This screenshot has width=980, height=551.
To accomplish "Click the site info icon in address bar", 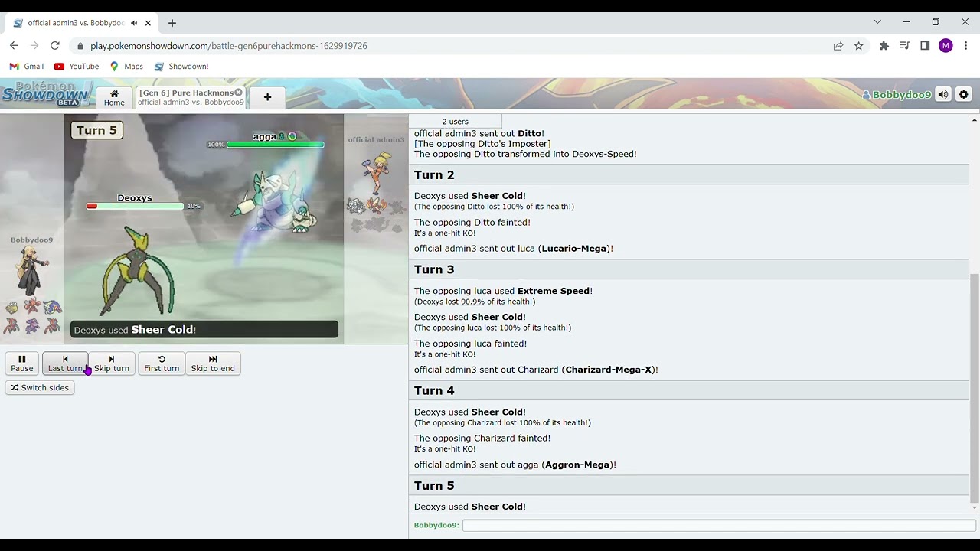I will point(80,46).
